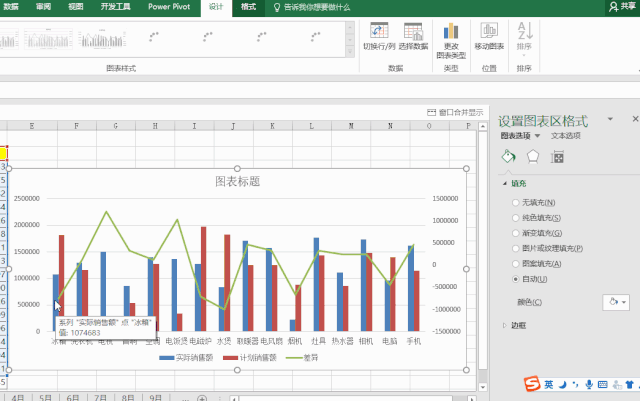The height and width of the screenshot is (401, 640).
Task: Click legend entry 差异
Action: (302, 358)
